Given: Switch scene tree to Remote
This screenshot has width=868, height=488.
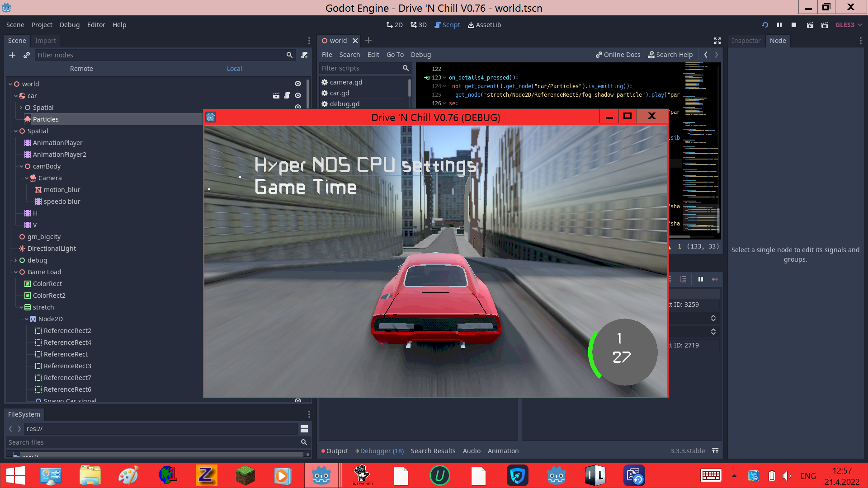Looking at the screenshot, I should (x=81, y=69).
